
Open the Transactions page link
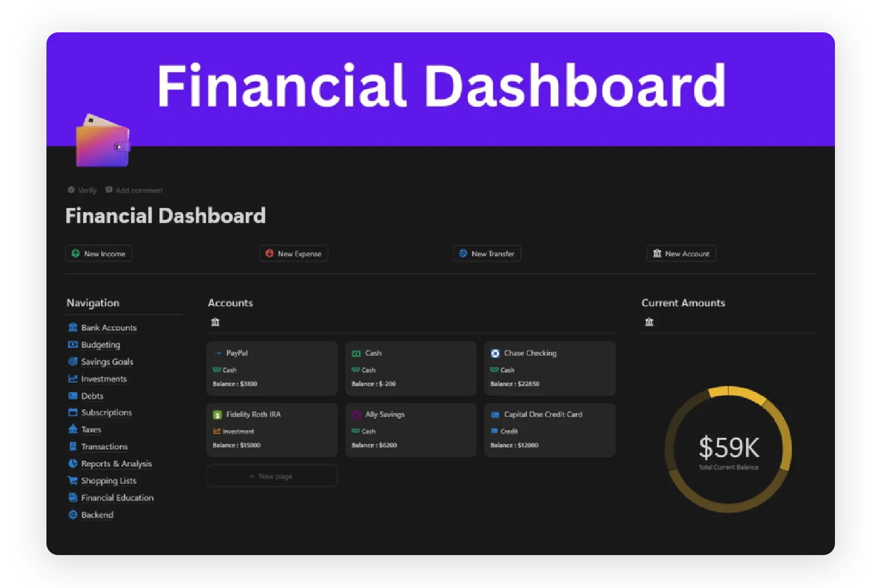[x=104, y=446]
